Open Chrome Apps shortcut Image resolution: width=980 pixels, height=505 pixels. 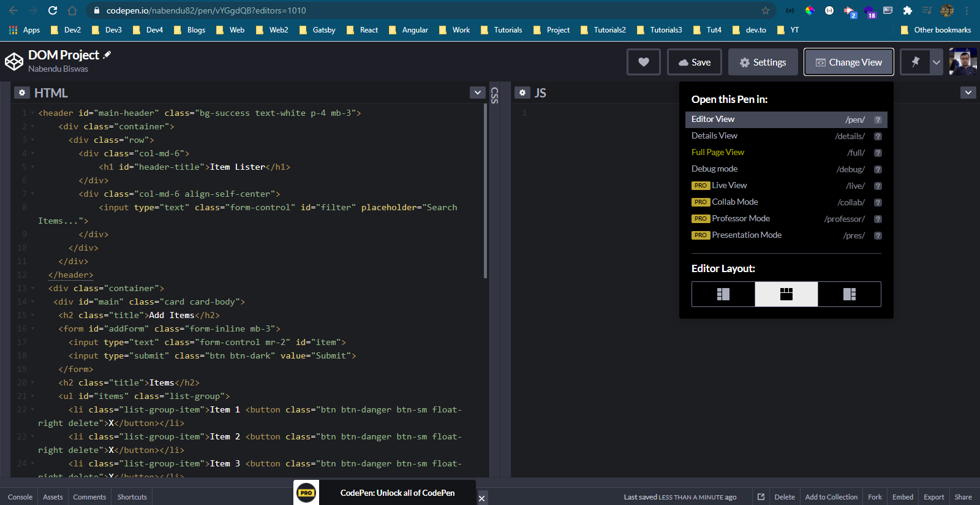pyautogui.click(x=25, y=30)
